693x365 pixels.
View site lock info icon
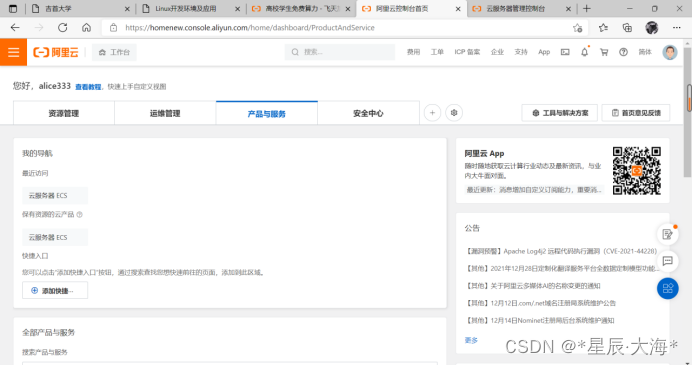click(x=114, y=27)
